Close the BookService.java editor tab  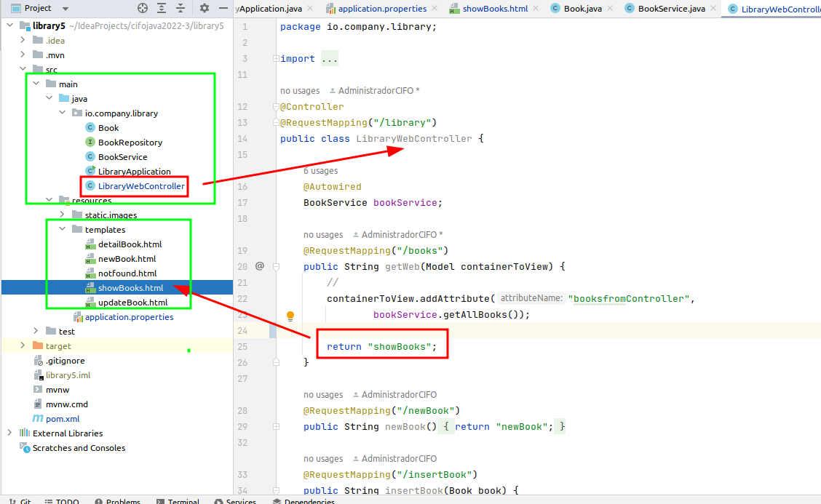713,9
